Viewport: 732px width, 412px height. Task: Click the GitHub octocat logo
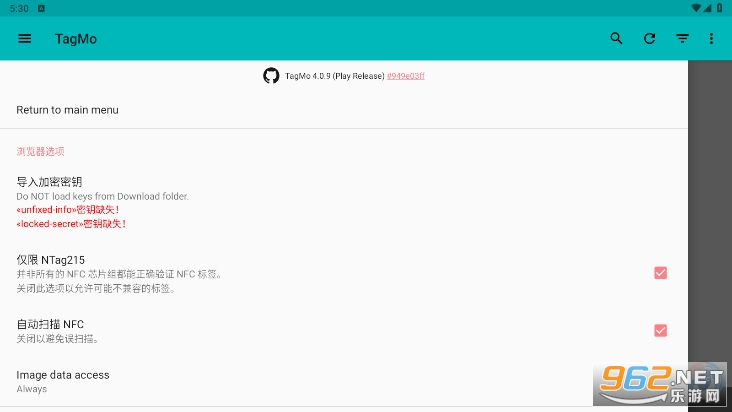[271, 76]
